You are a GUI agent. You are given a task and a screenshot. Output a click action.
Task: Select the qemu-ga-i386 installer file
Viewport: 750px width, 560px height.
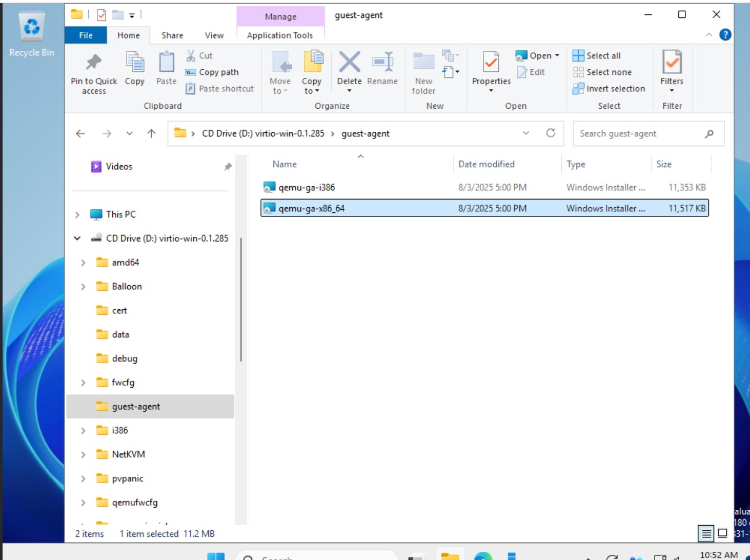(x=307, y=188)
